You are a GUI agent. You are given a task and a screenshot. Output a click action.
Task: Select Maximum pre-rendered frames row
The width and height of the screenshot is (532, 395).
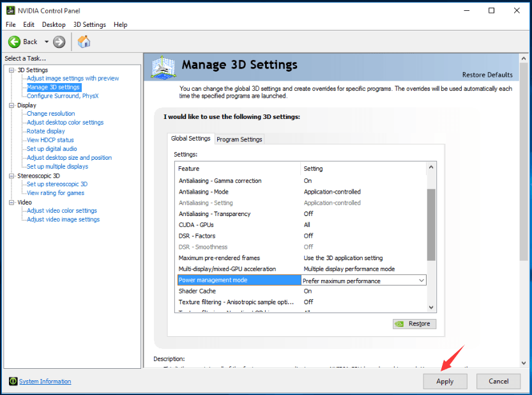(x=301, y=258)
